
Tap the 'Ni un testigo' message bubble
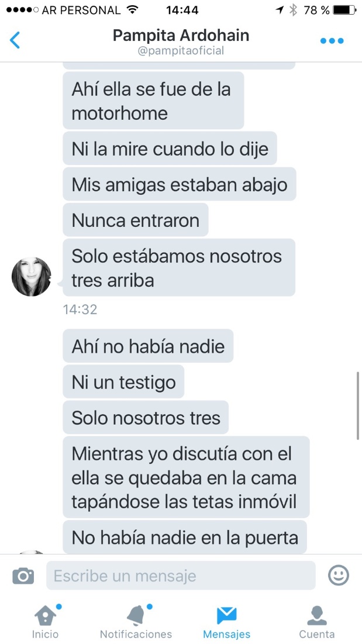pos(123,383)
